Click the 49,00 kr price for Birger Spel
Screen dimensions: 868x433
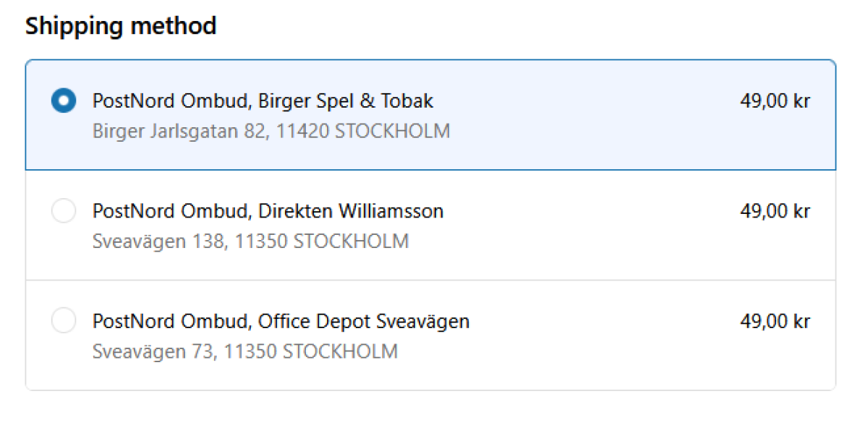click(775, 101)
